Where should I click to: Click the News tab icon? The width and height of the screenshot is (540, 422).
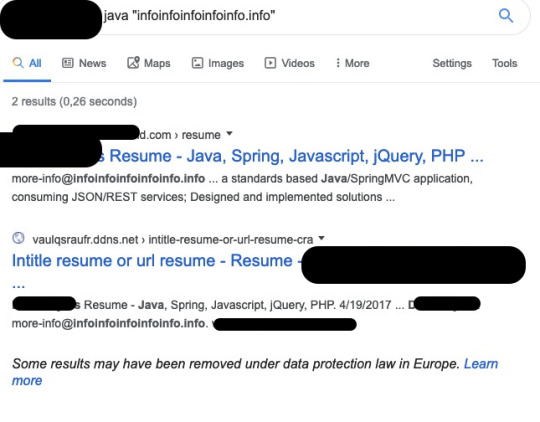coord(68,63)
